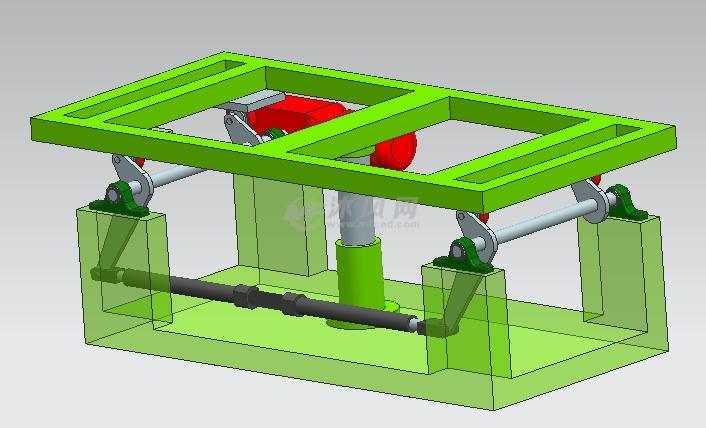The image size is (706, 428).
Task: Click the watermark logo in the center
Action: (352, 211)
